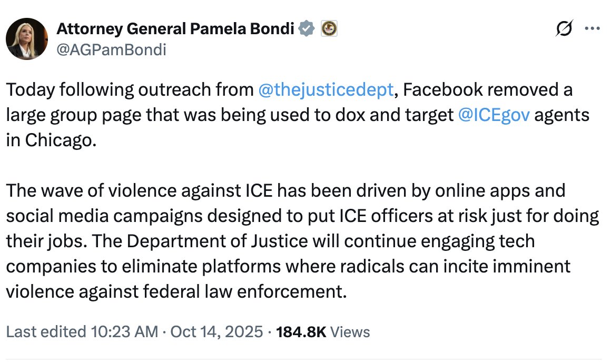Click the 184.8K view count number
This screenshot has height=364, width=611.
coord(301,332)
